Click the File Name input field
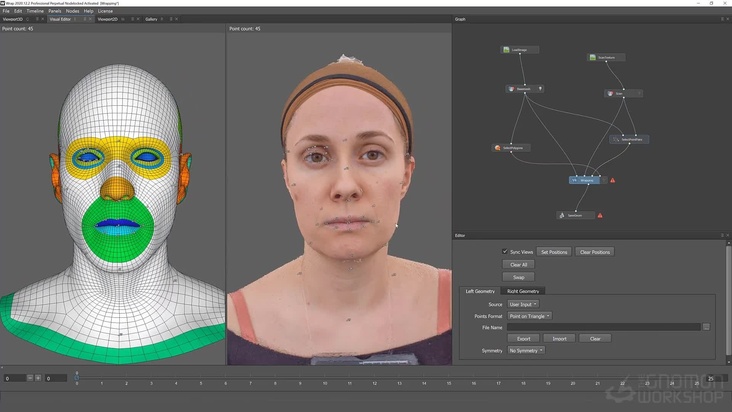The image size is (732, 412). [604, 327]
